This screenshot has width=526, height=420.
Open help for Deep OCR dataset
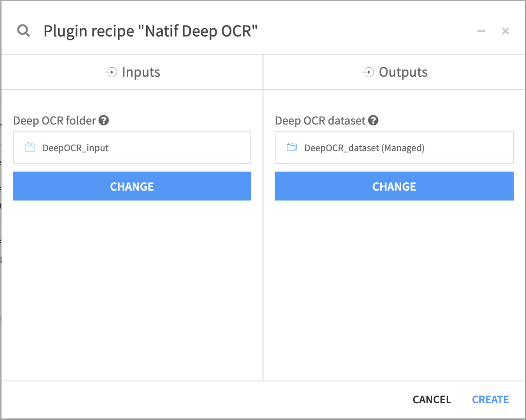(x=373, y=121)
